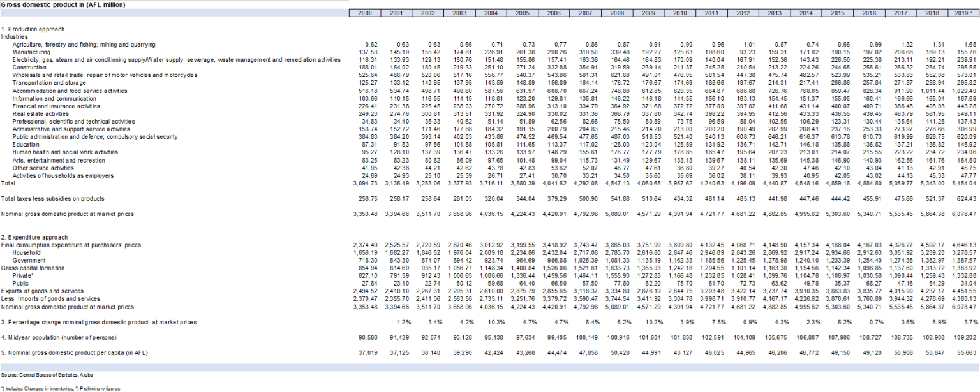Click 'Total taxes less subsidies on products' label
The image size is (980, 392).
tap(52, 199)
